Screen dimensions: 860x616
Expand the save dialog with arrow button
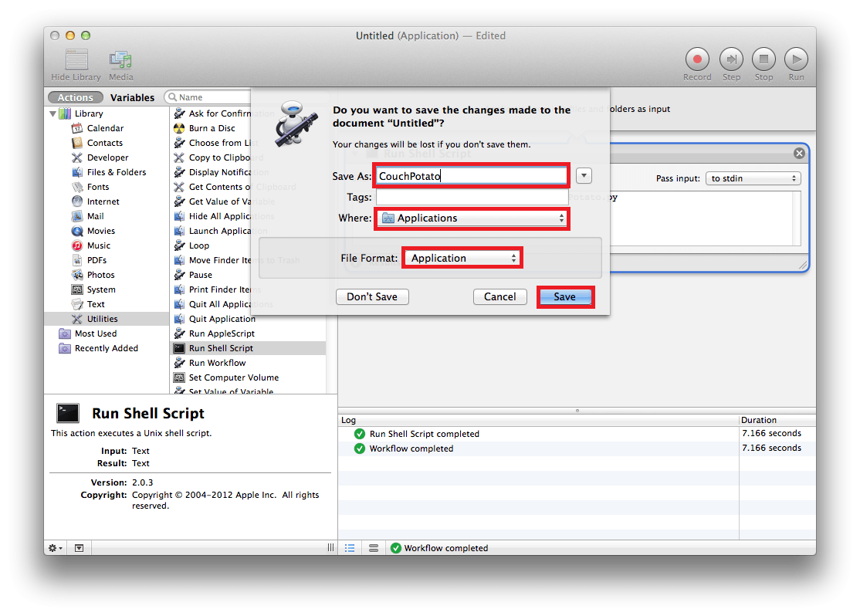584,175
